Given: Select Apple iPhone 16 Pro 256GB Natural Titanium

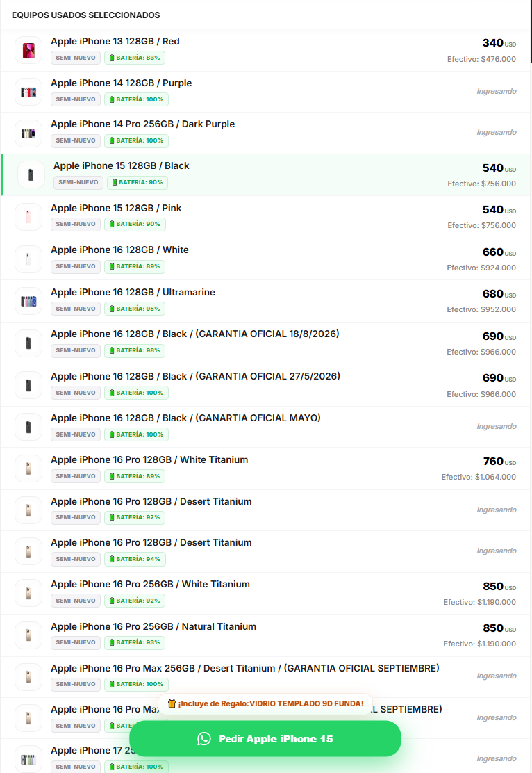Looking at the screenshot, I should coord(266,635).
